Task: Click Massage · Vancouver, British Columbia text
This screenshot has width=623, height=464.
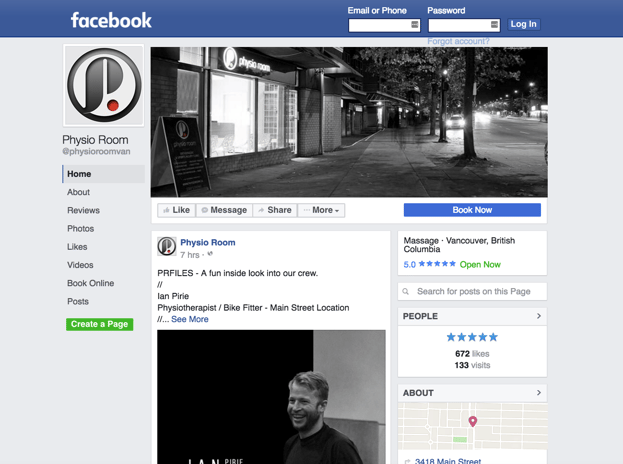Action: pos(459,245)
